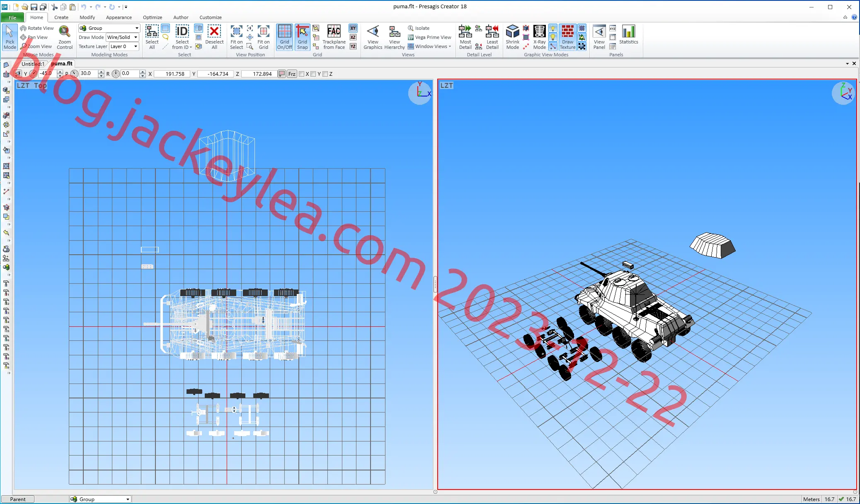Check the X freeze checkbox

(x=301, y=74)
